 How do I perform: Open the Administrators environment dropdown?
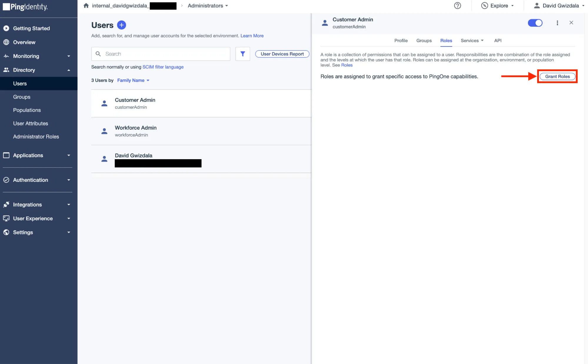[208, 6]
